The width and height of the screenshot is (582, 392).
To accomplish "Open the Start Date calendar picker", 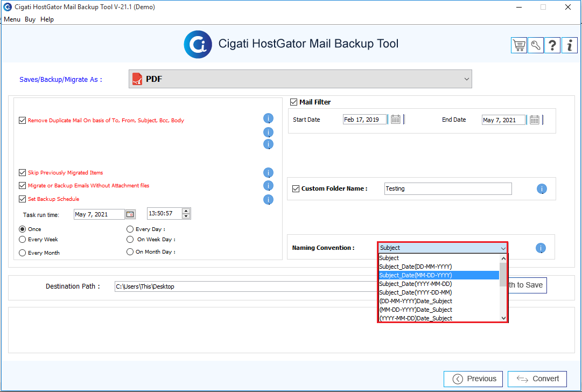I will (396, 120).
